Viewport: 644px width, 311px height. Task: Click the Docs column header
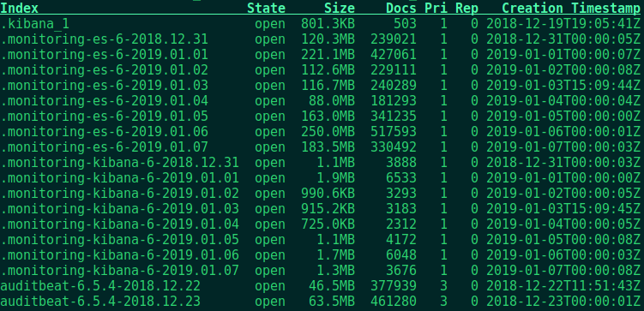(x=401, y=9)
